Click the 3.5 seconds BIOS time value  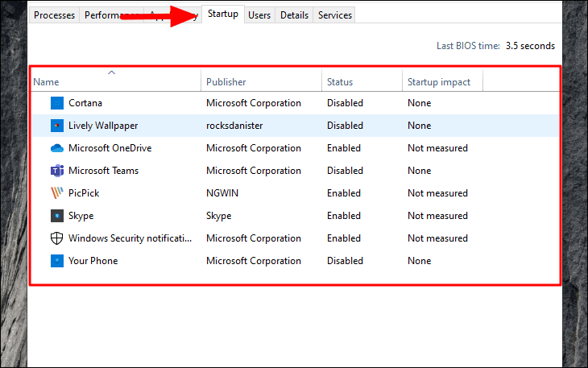[x=530, y=46]
